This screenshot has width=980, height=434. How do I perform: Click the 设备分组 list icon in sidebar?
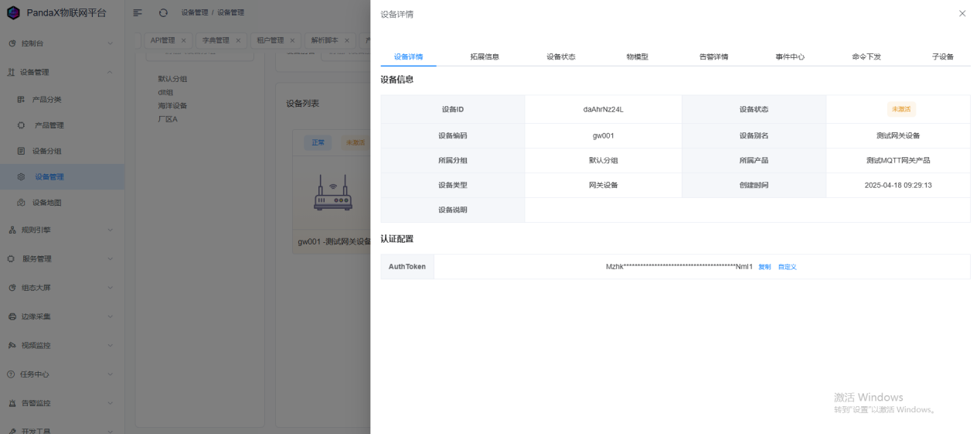tap(21, 151)
